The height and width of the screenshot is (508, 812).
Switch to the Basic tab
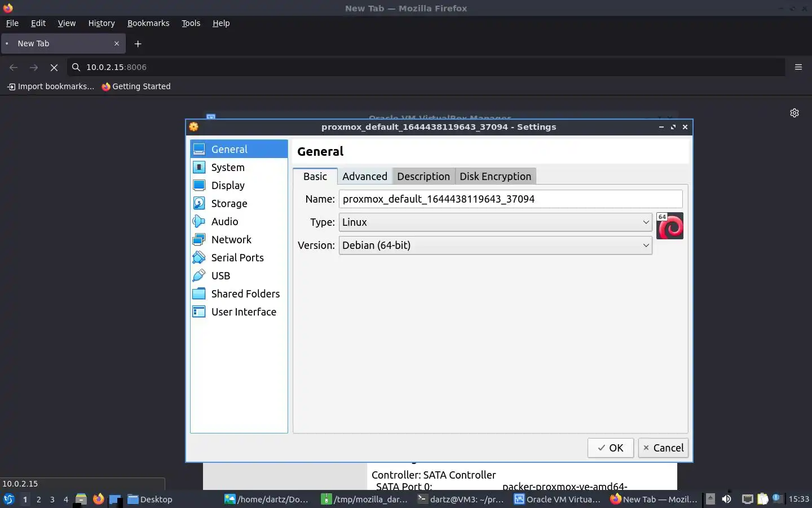tap(315, 176)
